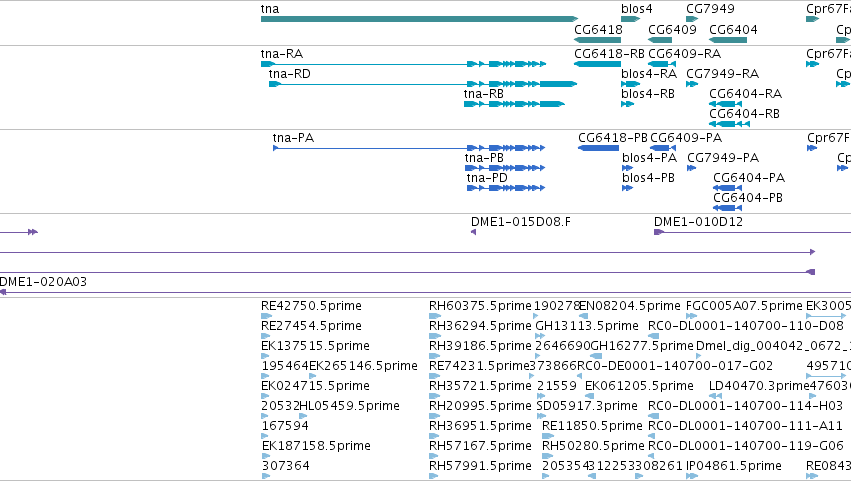
Task: Open EST RE42750.5prime
Action: point(311,306)
